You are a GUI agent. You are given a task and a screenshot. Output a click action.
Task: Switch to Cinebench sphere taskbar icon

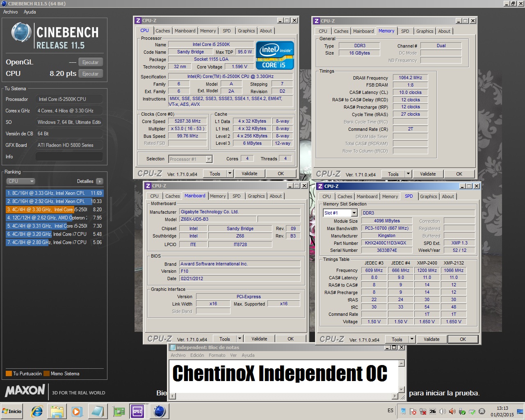click(160, 411)
